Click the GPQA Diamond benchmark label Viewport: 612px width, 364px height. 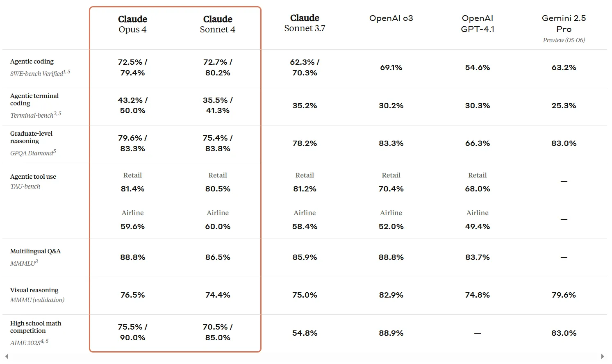coord(32,153)
